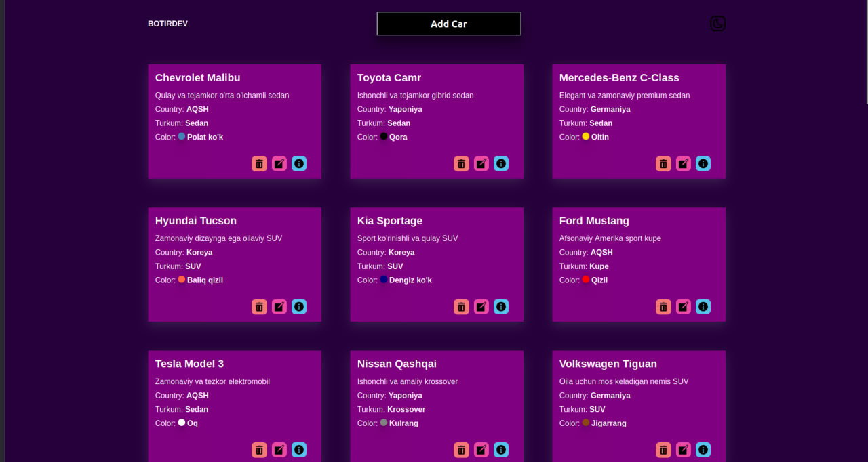Screen dimensions: 868x462
Task: Edit the Toyota Camr card
Action: (x=481, y=164)
